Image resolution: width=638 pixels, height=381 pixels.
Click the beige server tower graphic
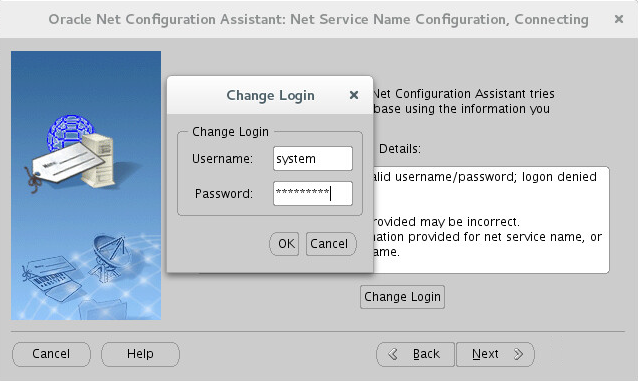tap(98, 161)
